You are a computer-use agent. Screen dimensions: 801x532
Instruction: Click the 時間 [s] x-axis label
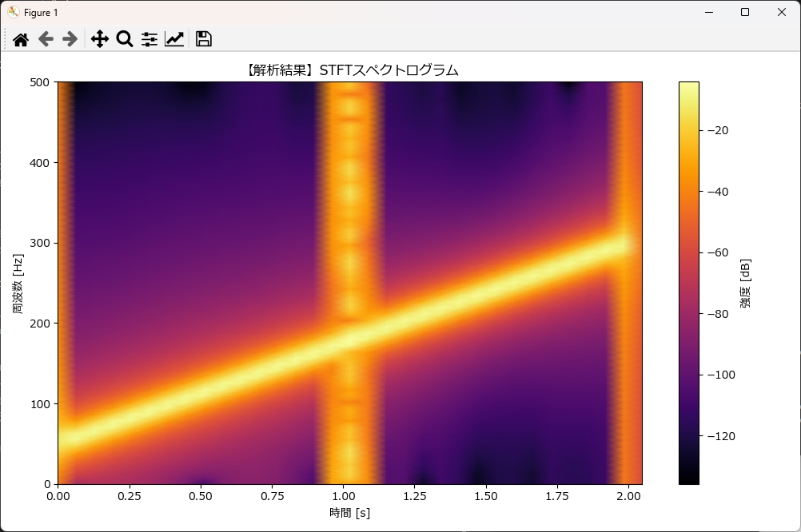pyautogui.click(x=349, y=512)
